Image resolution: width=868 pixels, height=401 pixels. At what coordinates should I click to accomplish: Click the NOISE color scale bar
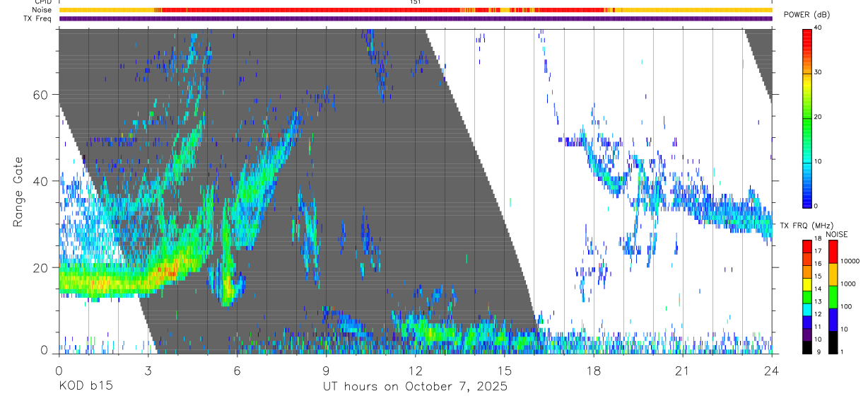click(833, 296)
